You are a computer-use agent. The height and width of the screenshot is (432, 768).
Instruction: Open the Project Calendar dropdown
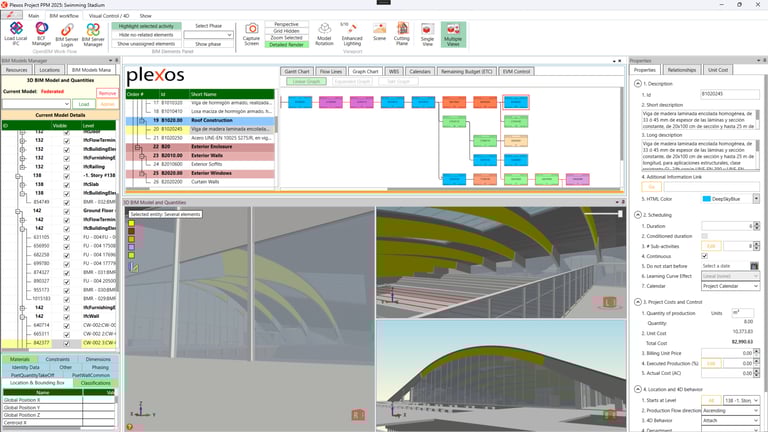coord(730,286)
